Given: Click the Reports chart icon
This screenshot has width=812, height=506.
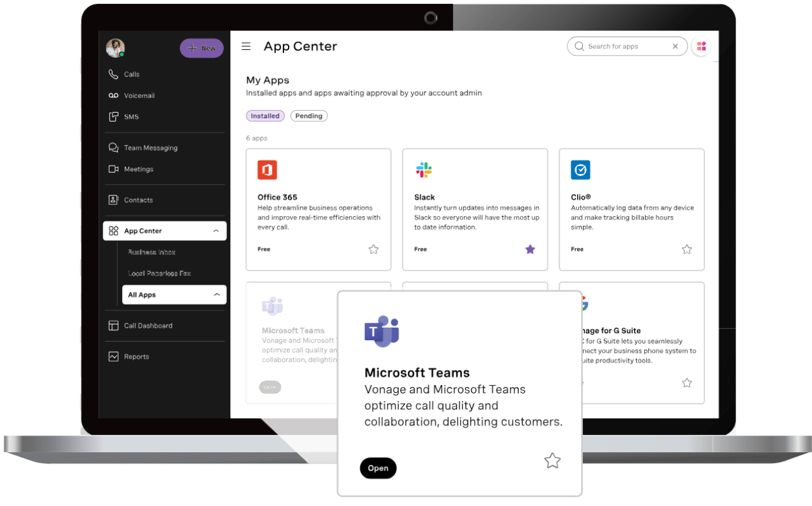Looking at the screenshot, I should [113, 357].
